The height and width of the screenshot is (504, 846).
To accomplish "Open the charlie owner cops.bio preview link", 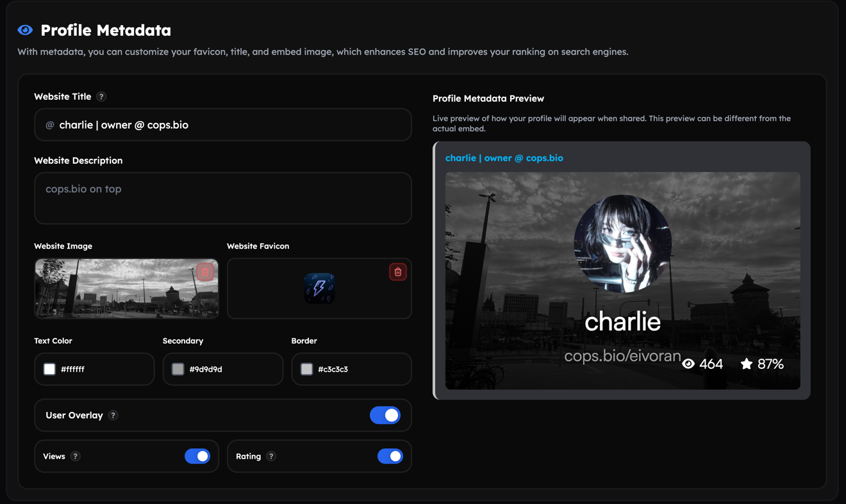I will coord(504,158).
